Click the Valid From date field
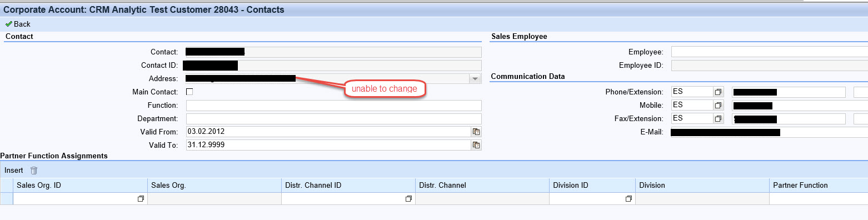Image resolution: width=868 pixels, height=220 pixels. (x=328, y=132)
